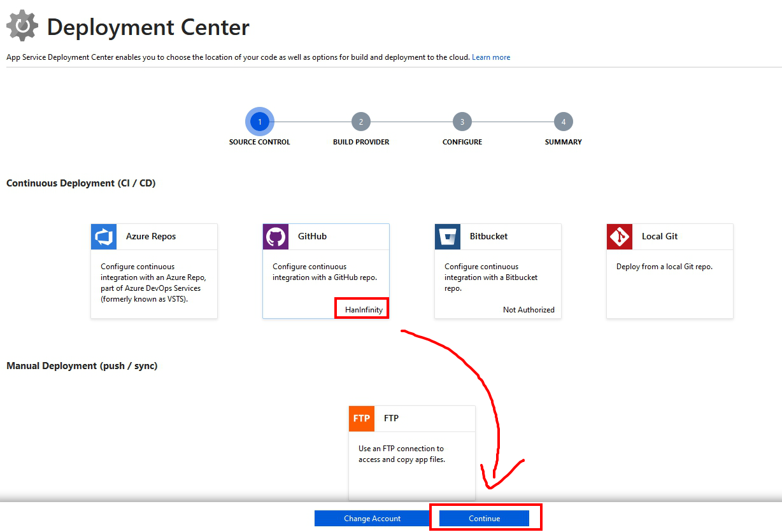Viewport: 782px width, 532px height.
Task: Go to step 3 Configure circle
Action: (462, 122)
